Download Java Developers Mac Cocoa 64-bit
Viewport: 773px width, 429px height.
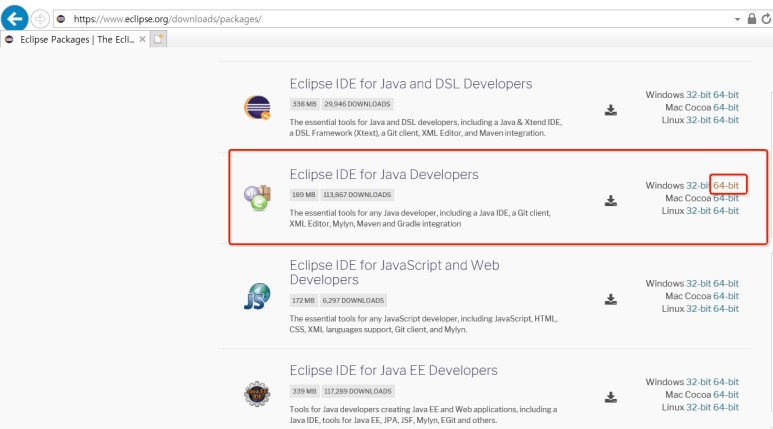point(726,198)
